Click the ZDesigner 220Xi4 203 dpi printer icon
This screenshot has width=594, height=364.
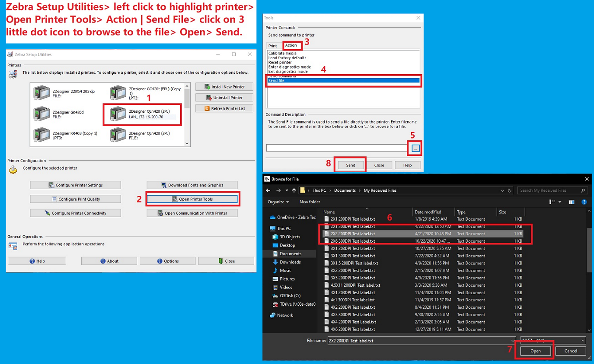[42, 93]
